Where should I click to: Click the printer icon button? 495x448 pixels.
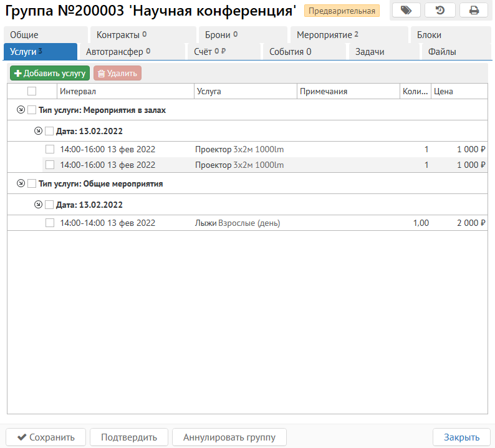click(474, 10)
